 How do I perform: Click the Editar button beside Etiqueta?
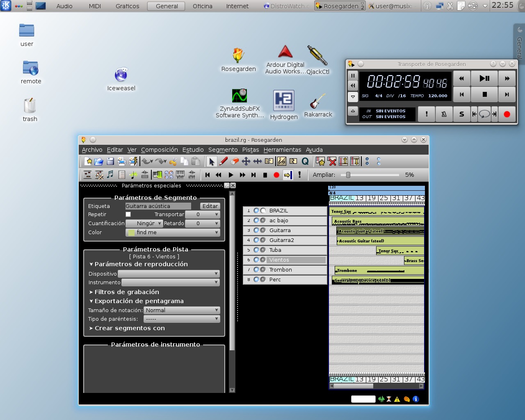(210, 206)
